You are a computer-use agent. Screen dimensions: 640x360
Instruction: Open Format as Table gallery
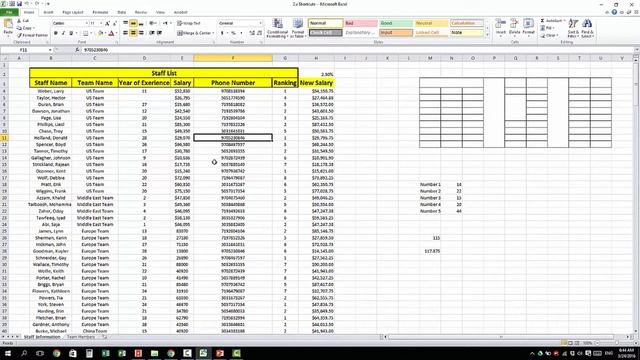pyautogui.click(x=298, y=28)
